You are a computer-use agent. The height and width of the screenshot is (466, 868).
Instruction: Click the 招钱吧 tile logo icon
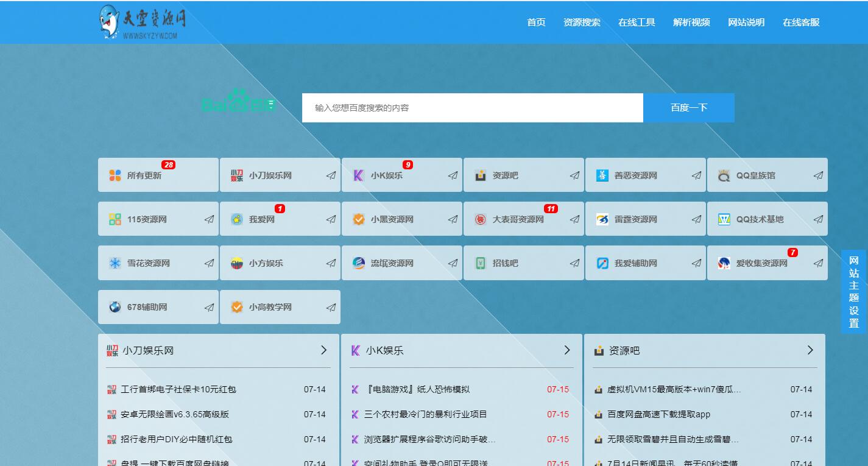[481, 263]
